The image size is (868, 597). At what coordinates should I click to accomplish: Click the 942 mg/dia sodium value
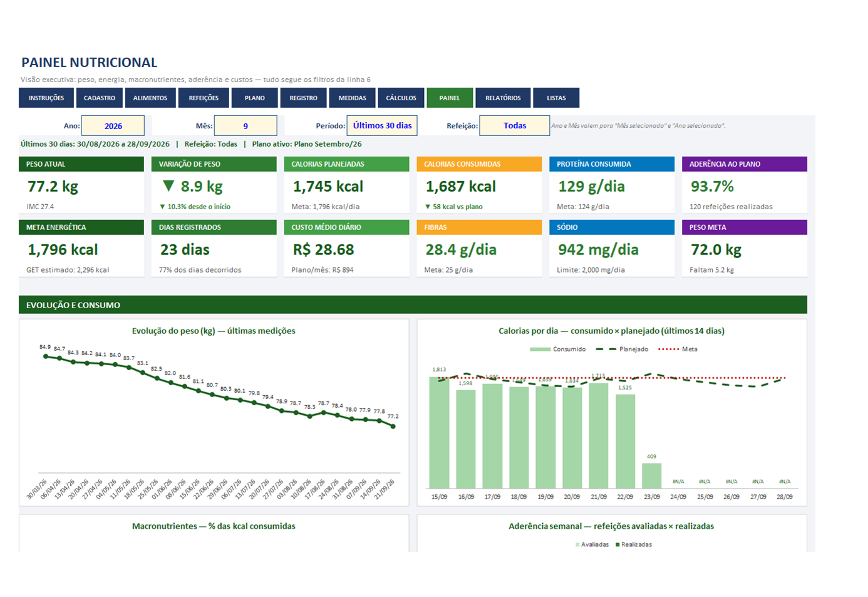(598, 249)
